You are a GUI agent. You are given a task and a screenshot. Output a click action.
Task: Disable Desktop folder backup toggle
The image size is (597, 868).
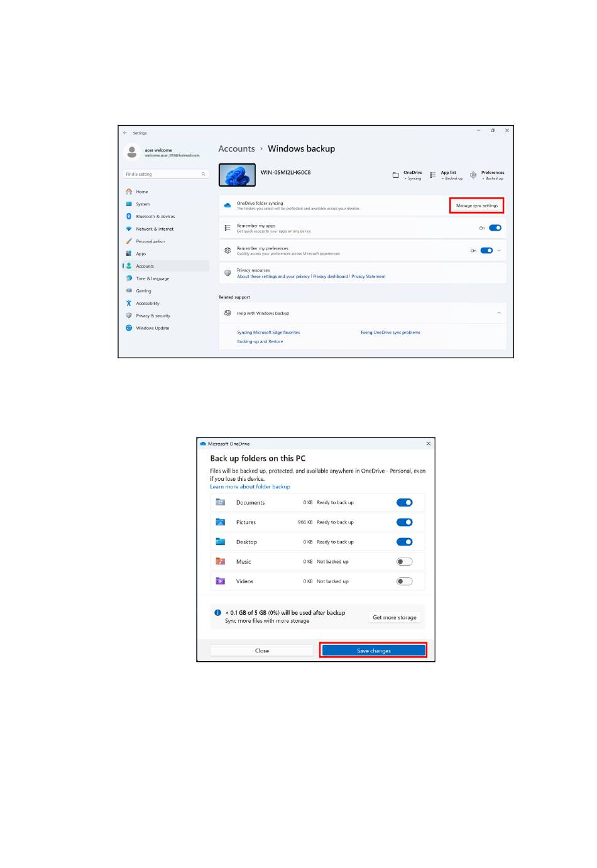point(405,542)
